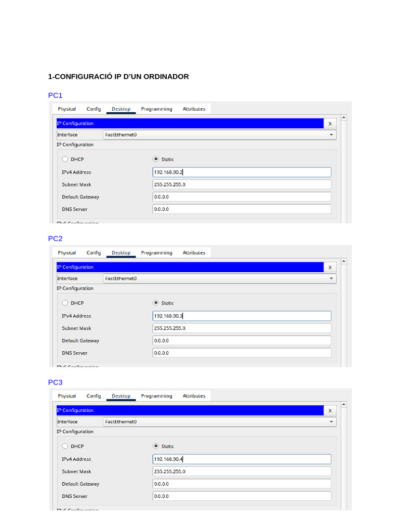Select Static radio button in PC2 window

click(156, 303)
